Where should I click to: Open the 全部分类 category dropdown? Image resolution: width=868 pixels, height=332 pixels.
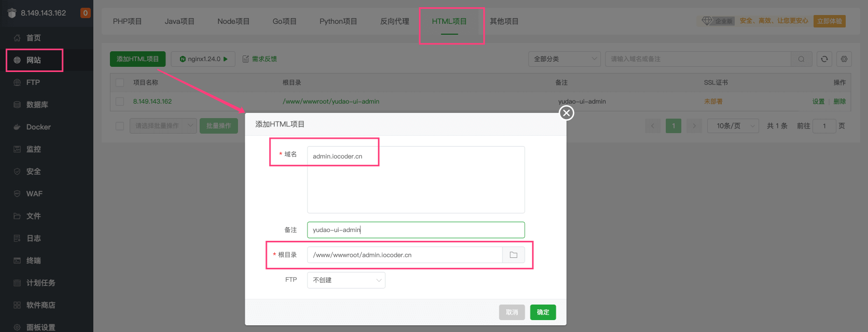[x=564, y=59]
